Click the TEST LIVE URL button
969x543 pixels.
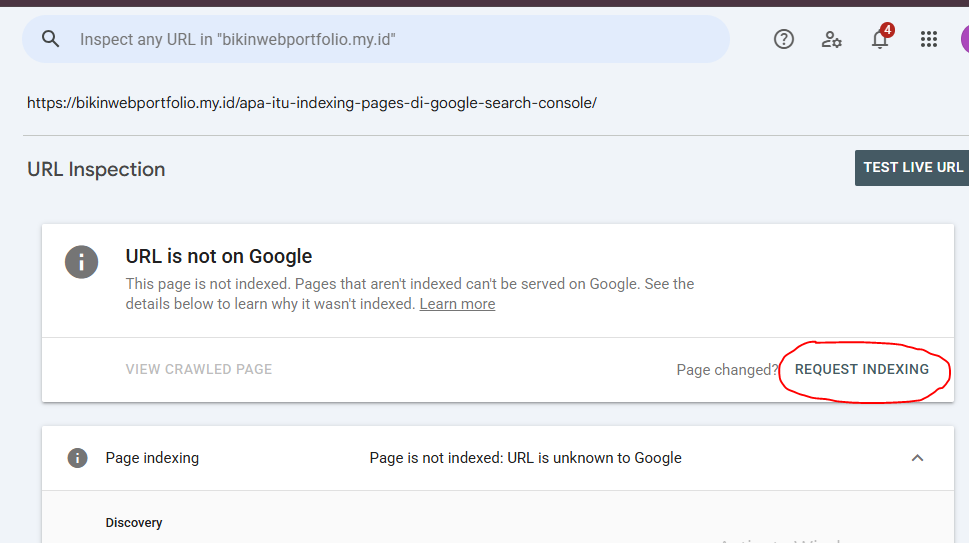point(912,167)
